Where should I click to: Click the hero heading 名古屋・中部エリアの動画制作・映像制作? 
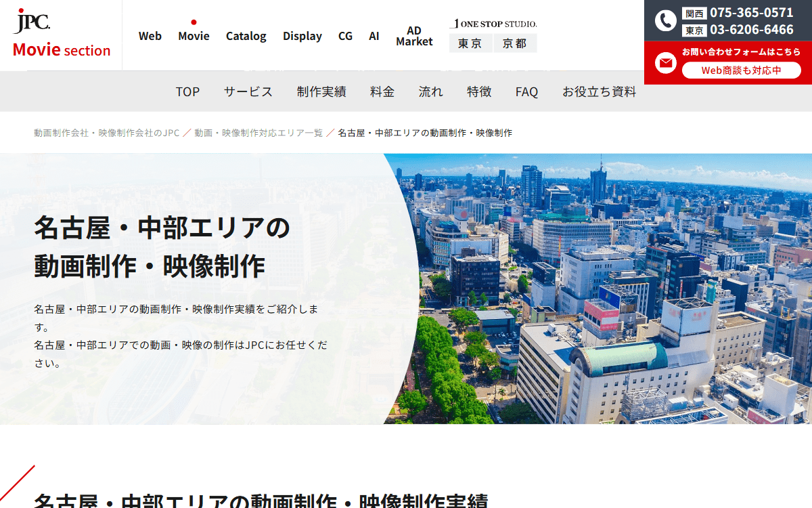pyautogui.click(x=162, y=247)
